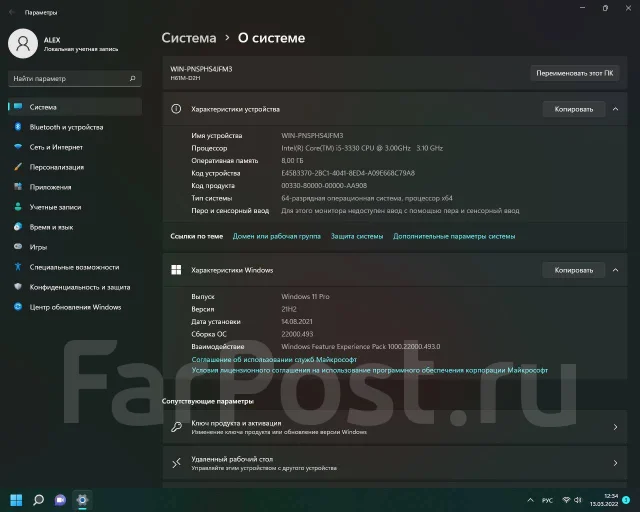640x512 pixels.
Task: Select Конфиденциальность и защита in sidebar
Action: click(75, 287)
